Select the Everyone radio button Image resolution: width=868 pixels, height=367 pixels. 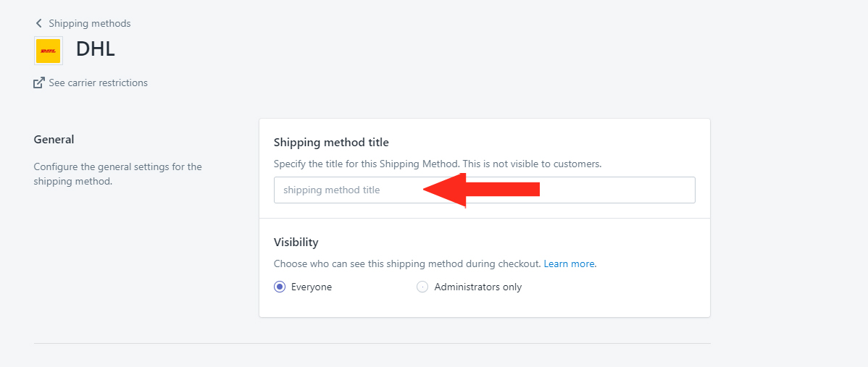pyautogui.click(x=280, y=287)
